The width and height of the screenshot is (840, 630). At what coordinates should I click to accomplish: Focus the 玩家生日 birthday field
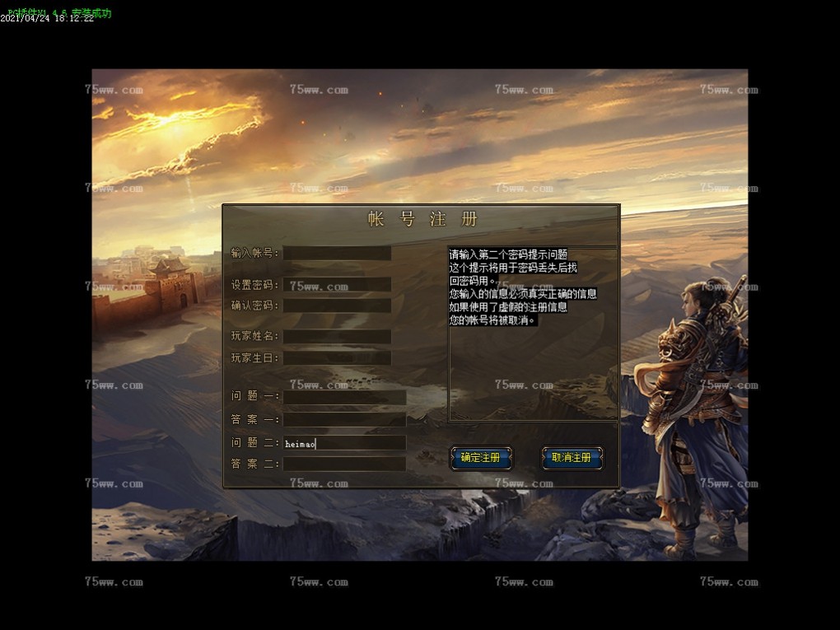(x=337, y=358)
